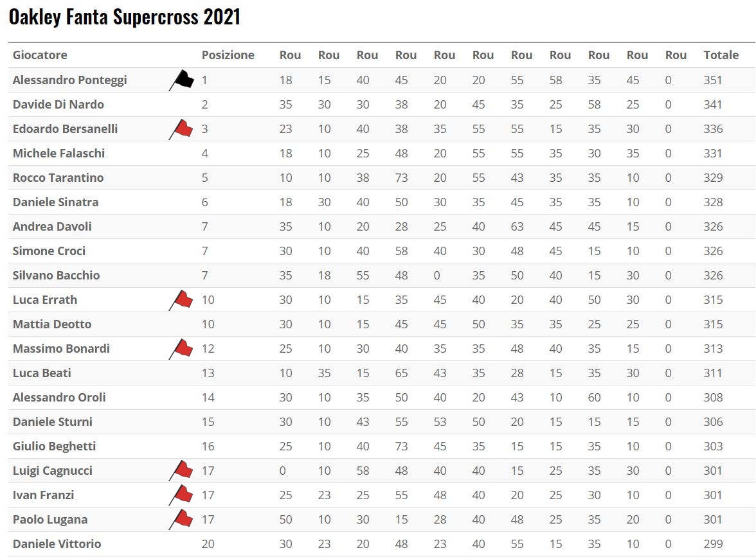Click the red flag beside Ivan Franzi
Image resolution: width=756 pixels, height=557 pixels.
point(183,495)
